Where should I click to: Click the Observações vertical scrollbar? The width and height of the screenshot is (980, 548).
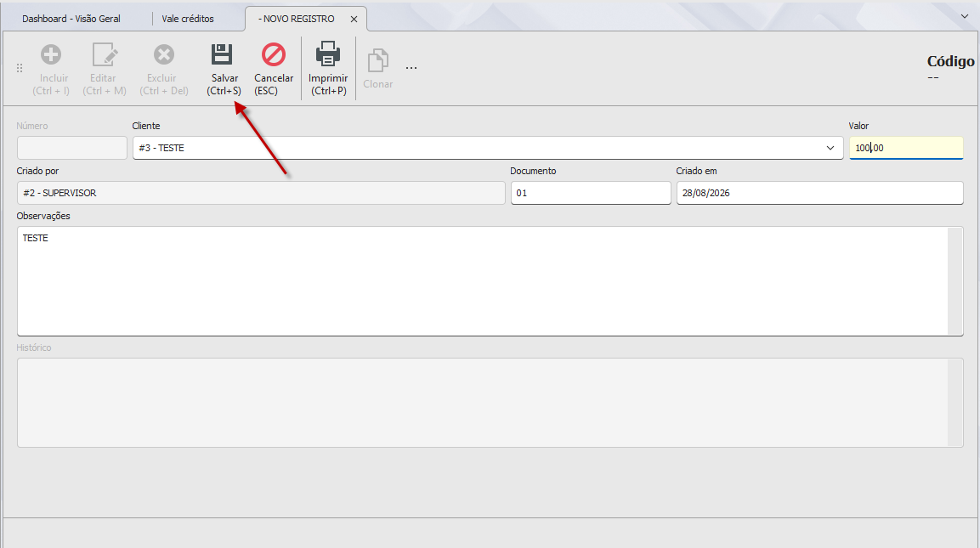tap(955, 281)
